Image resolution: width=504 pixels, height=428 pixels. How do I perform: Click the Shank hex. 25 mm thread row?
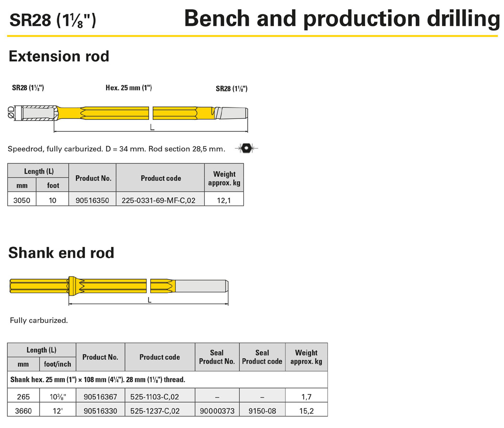click(x=168, y=380)
